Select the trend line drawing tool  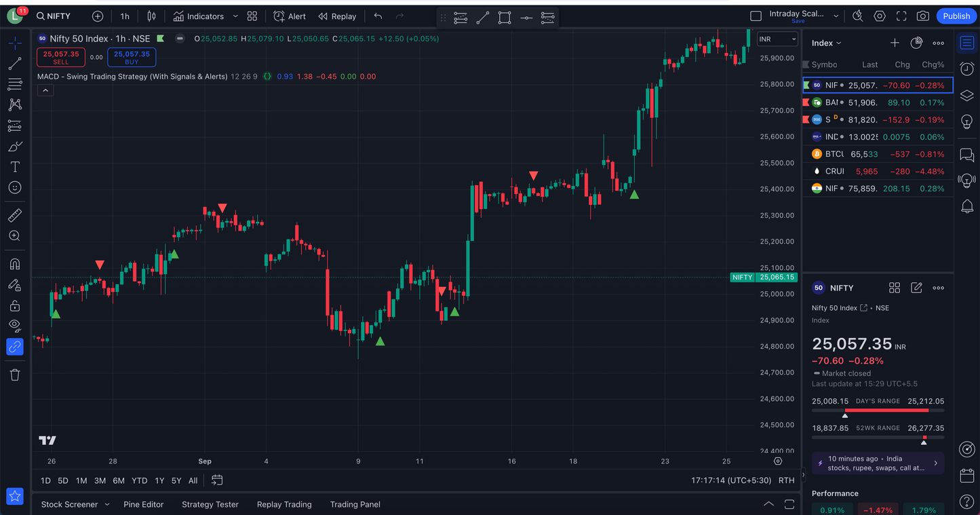(15, 64)
